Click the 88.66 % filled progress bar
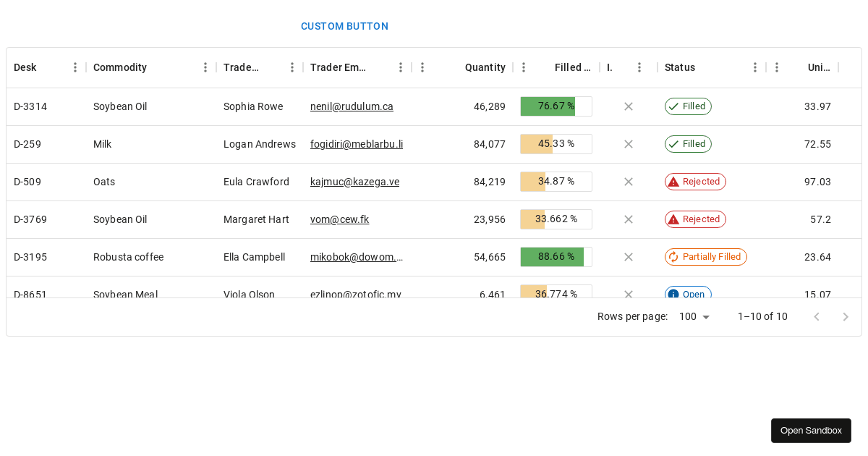868x456 pixels. point(556,257)
